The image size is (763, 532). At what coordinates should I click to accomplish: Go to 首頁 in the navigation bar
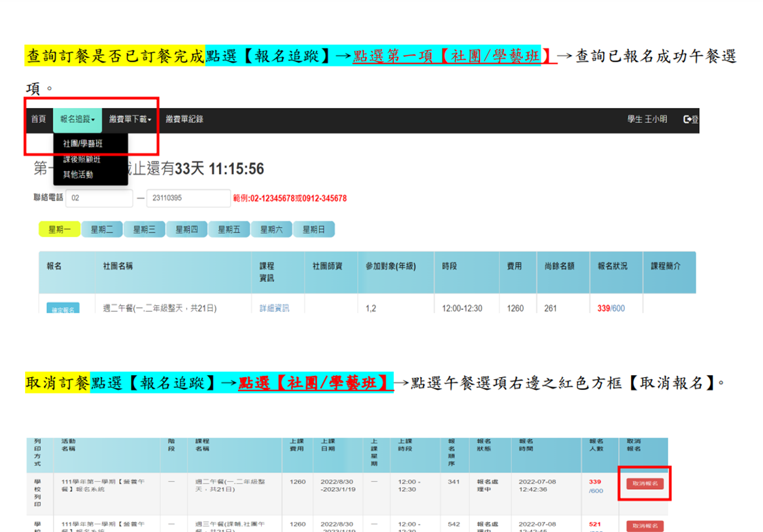(x=38, y=120)
